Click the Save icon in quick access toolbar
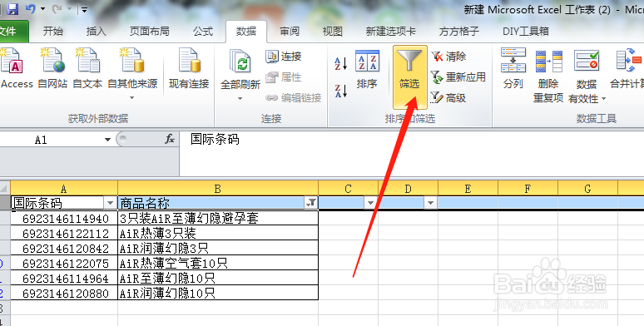 coord(12,9)
